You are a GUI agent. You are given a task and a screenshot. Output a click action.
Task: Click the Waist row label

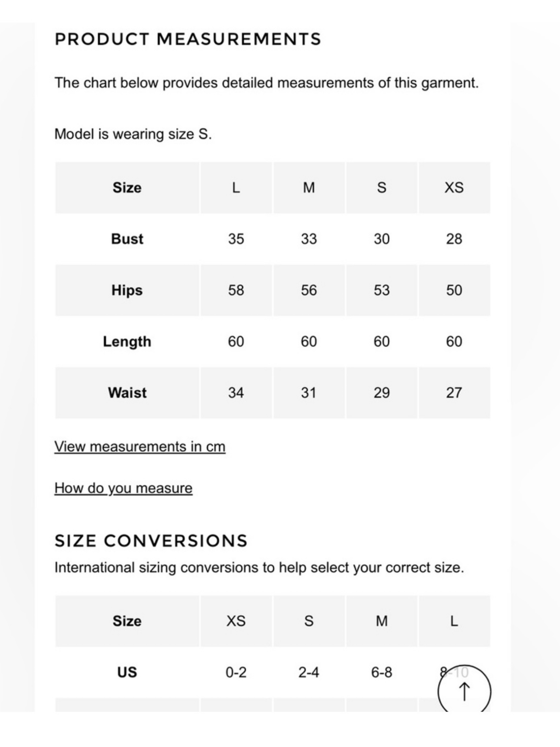127,393
